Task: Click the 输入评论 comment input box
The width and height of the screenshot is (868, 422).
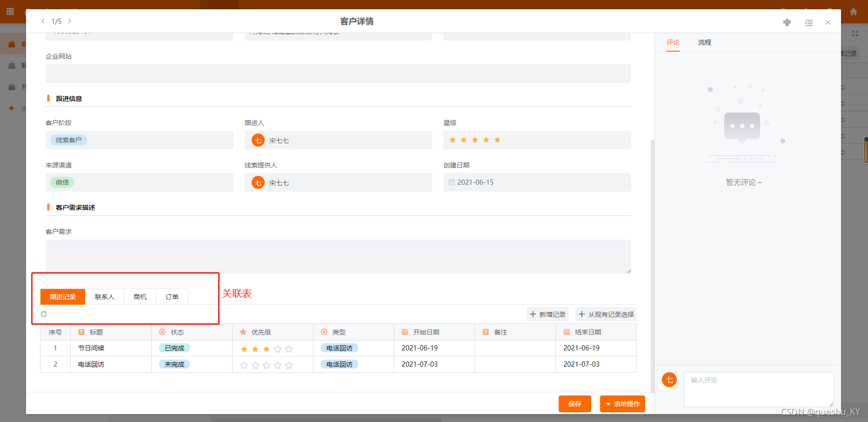Action: click(758, 389)
